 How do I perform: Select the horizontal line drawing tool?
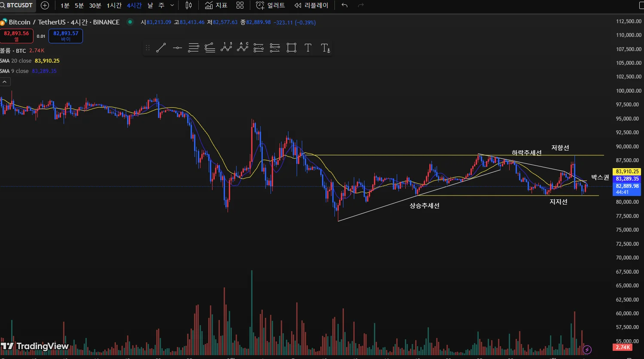177,48
